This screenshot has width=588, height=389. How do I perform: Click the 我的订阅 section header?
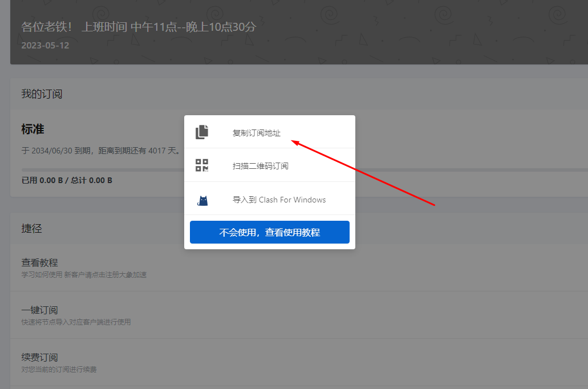[x=42, y=94]
